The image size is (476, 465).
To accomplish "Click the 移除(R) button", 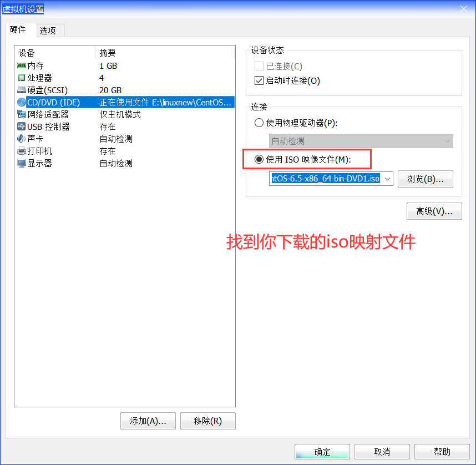I will (x=208, y=421).
